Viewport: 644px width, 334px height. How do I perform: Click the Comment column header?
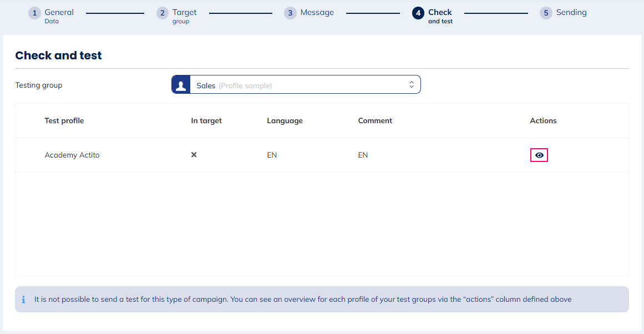tap(375, 121)
